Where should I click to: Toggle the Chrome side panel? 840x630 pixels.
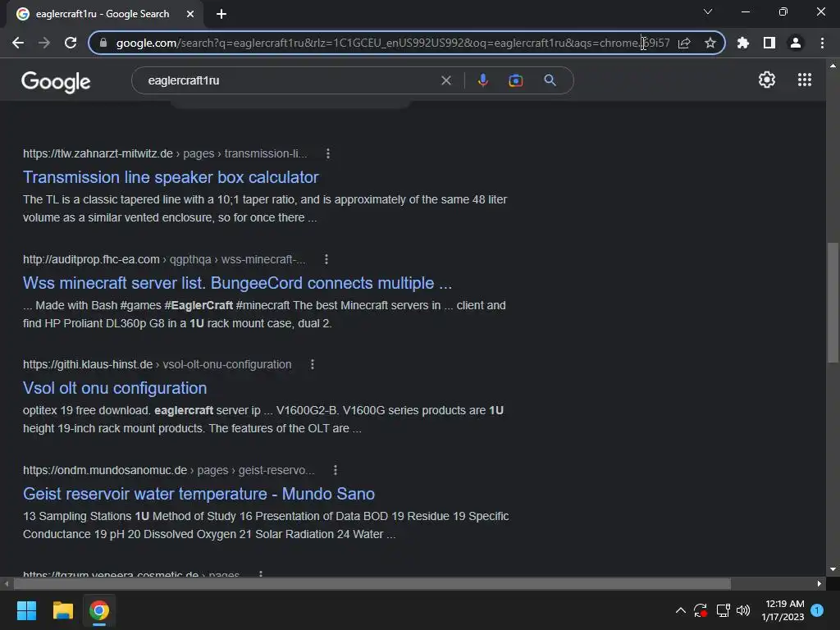click(769, 43)
